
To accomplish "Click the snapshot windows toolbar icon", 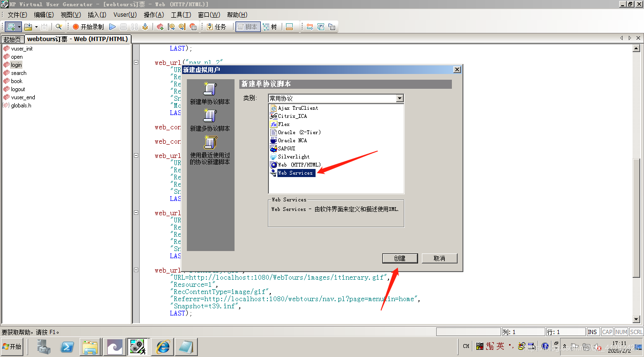I will click(x=332, y=27).
